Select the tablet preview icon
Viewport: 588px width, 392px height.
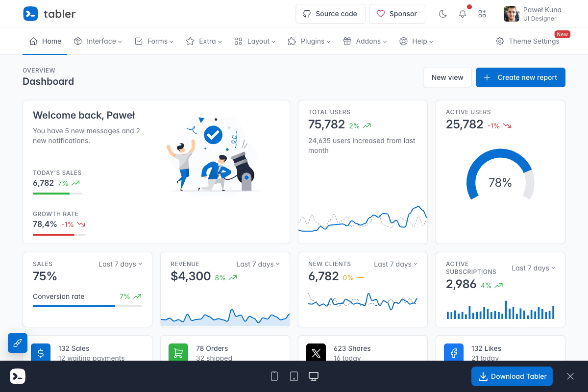(294, 376)
